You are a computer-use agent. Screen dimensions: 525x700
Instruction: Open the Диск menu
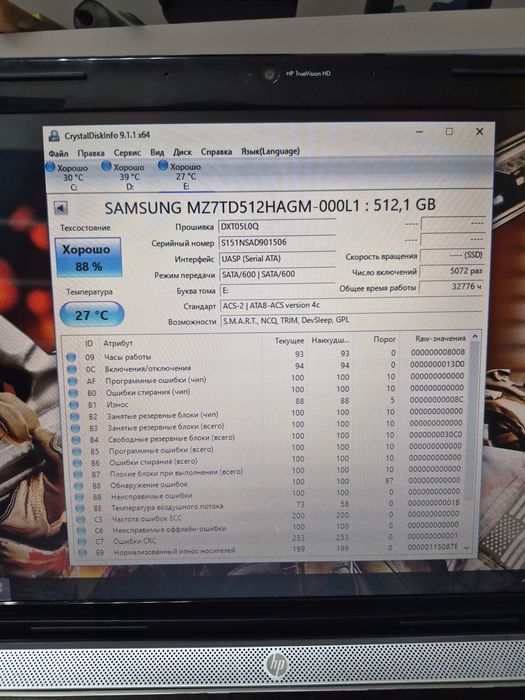coord(182,152)
